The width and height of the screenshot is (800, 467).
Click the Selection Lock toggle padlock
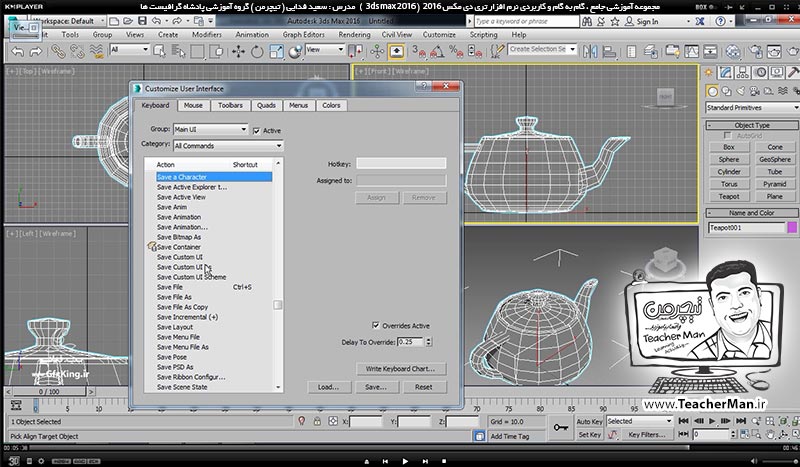pyautogui.click(x=317, y=421)
